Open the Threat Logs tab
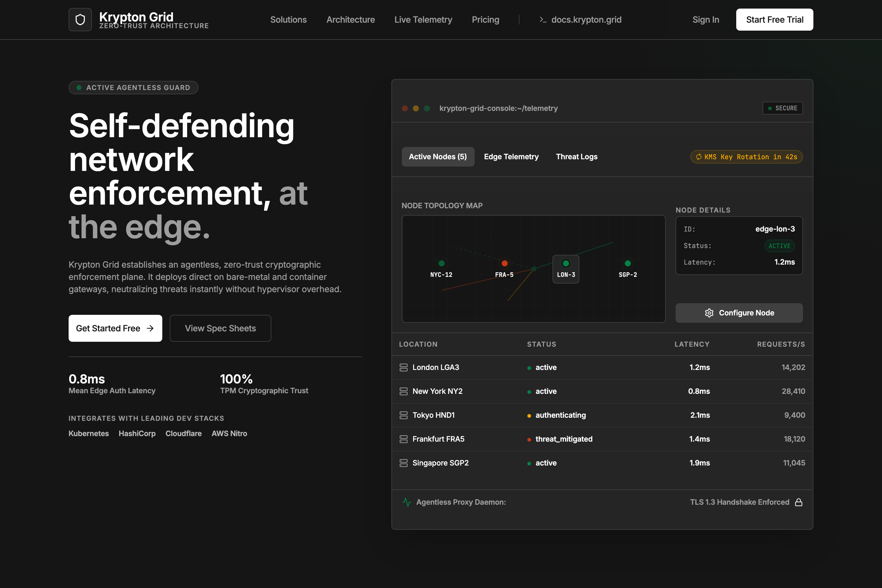The width and height of the screenshot is (882, 588). [577, 157]
